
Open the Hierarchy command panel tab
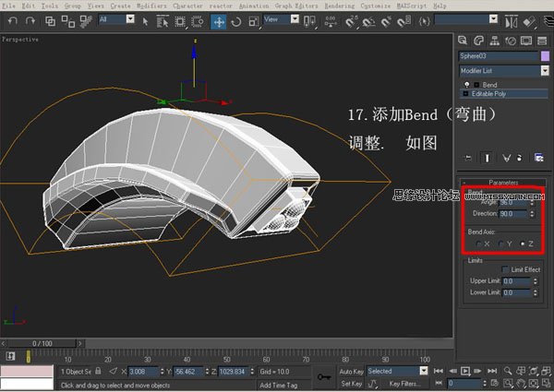[x=496, y=41]
